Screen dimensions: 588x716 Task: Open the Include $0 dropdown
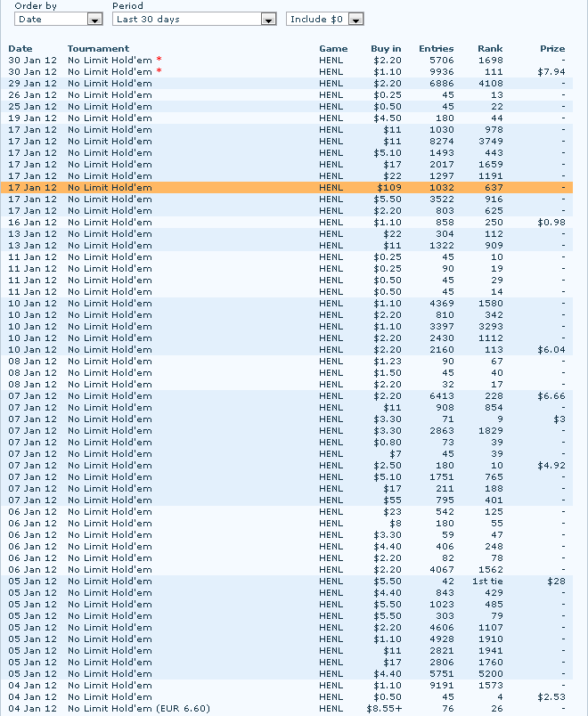click(x=325, y=20)
